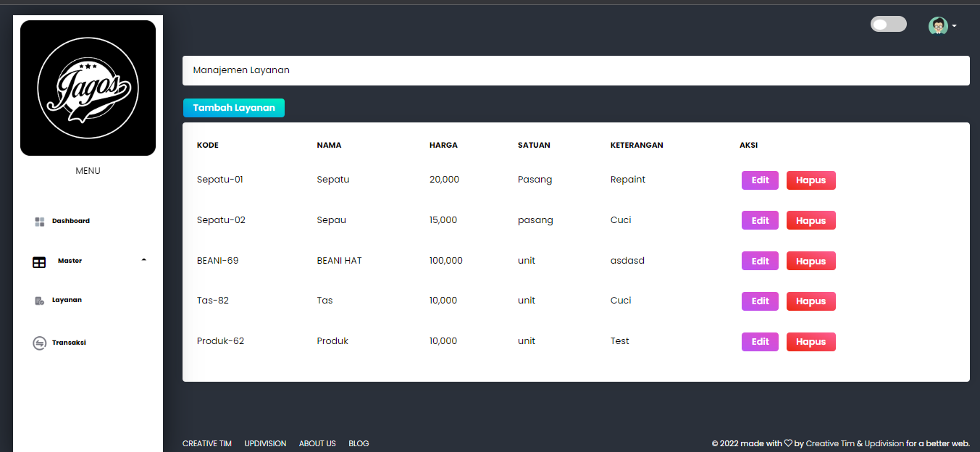The image size is (980, 452).
Task: Click the Tambah Layanan button
Action: click(234, 108)
